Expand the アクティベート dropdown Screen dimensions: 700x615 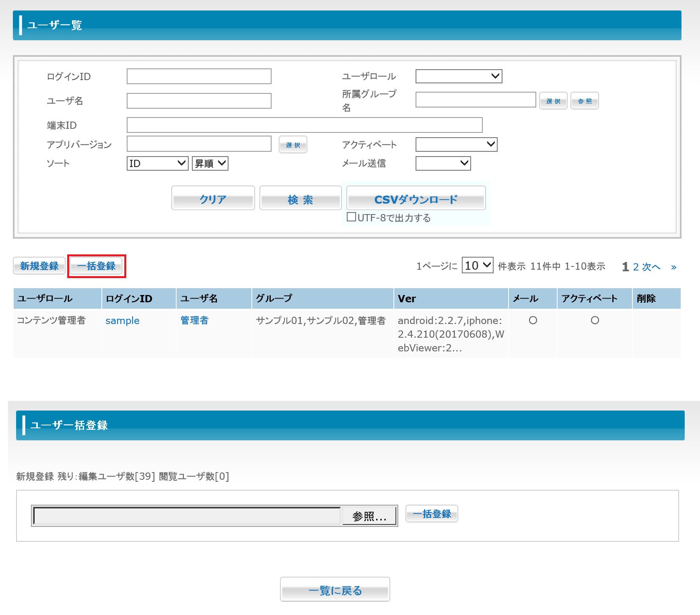pos(456,144)
